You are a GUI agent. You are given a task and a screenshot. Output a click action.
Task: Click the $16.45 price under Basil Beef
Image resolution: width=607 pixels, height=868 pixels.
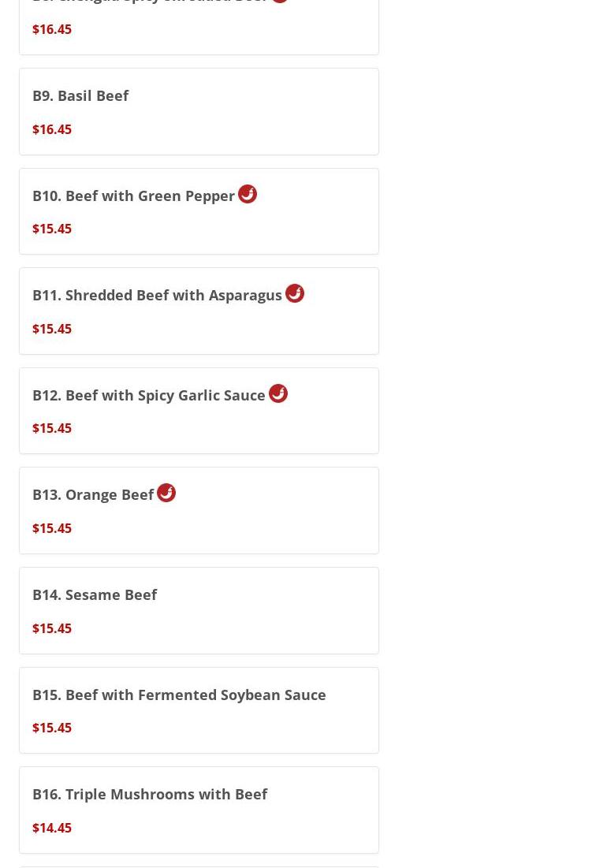pyautogui.click(x=52, y=129)
